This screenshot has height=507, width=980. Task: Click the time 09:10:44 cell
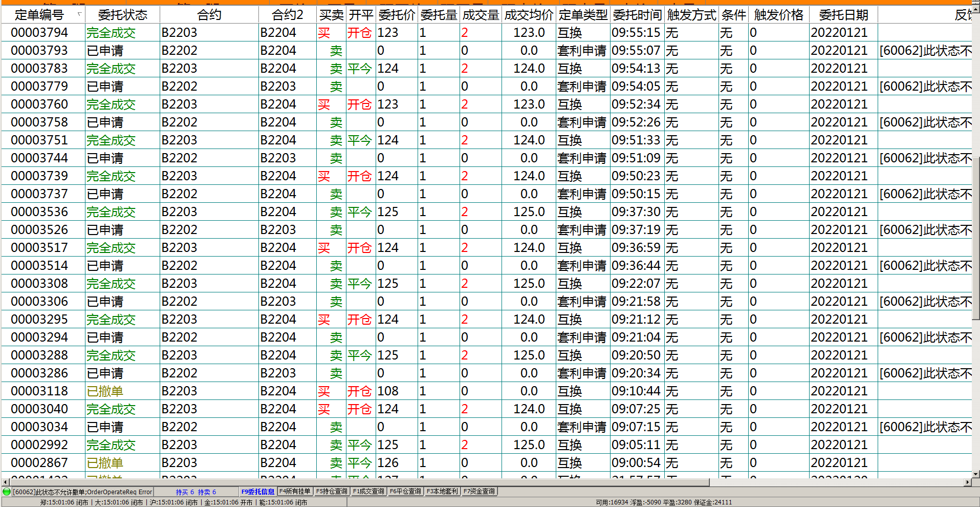click(636, 391)
